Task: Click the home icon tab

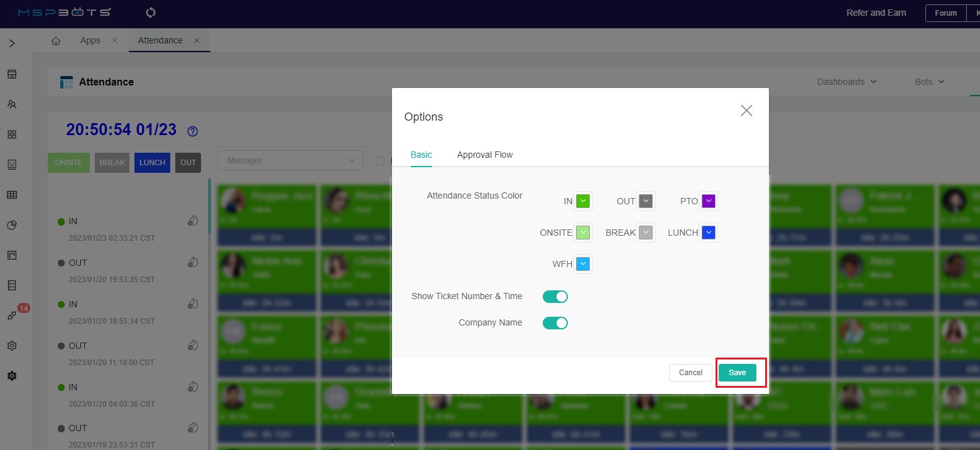Action: point(56,41)
